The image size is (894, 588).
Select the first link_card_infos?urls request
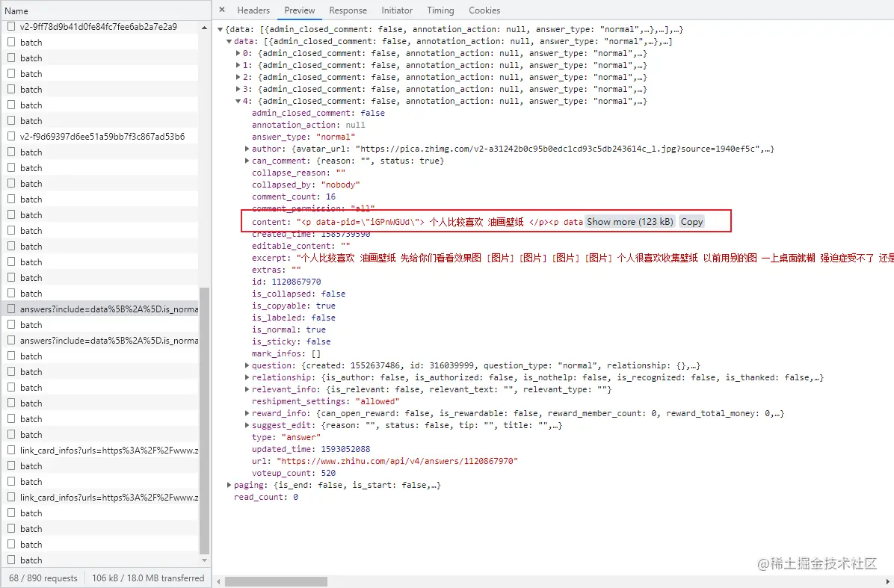[x=109, y=450]
